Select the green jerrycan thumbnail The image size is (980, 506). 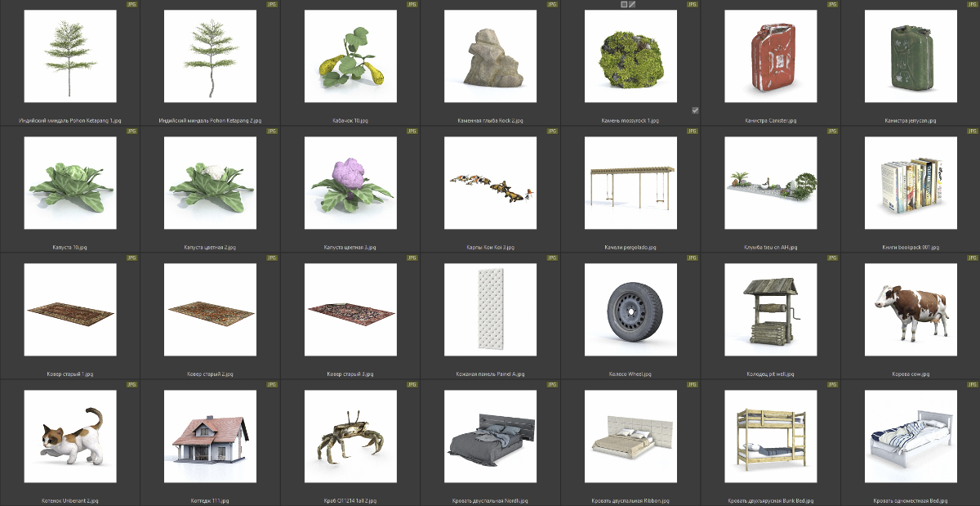pyautogui.click(x=911, y=56)
